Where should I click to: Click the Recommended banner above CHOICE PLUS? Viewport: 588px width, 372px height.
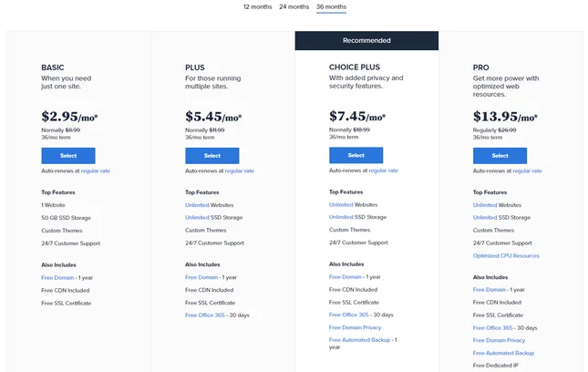(x=366, y=40)
